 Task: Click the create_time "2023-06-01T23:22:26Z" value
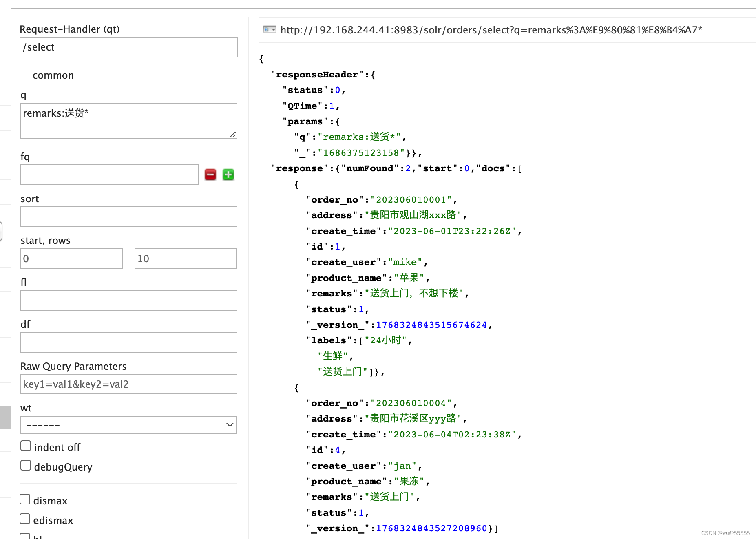pyautogui.click(x=452, y=231)
